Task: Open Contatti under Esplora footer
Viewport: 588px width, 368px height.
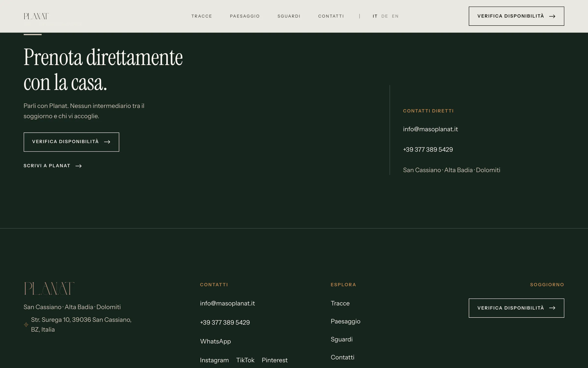Action: click(343, 357)
